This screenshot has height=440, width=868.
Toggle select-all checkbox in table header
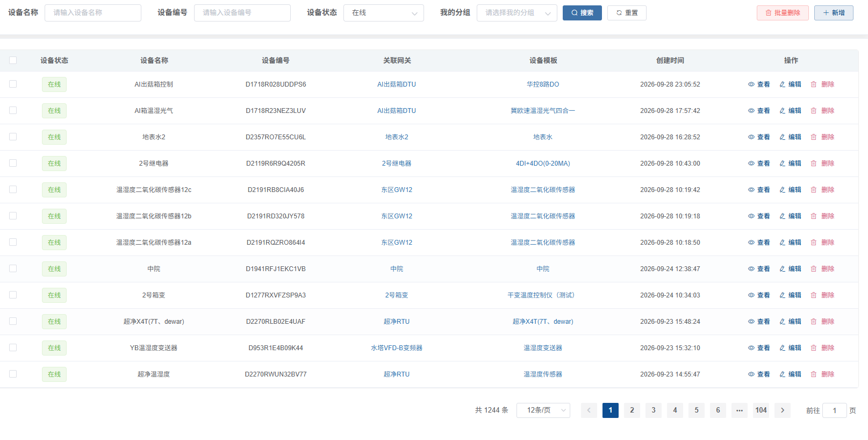13,60
